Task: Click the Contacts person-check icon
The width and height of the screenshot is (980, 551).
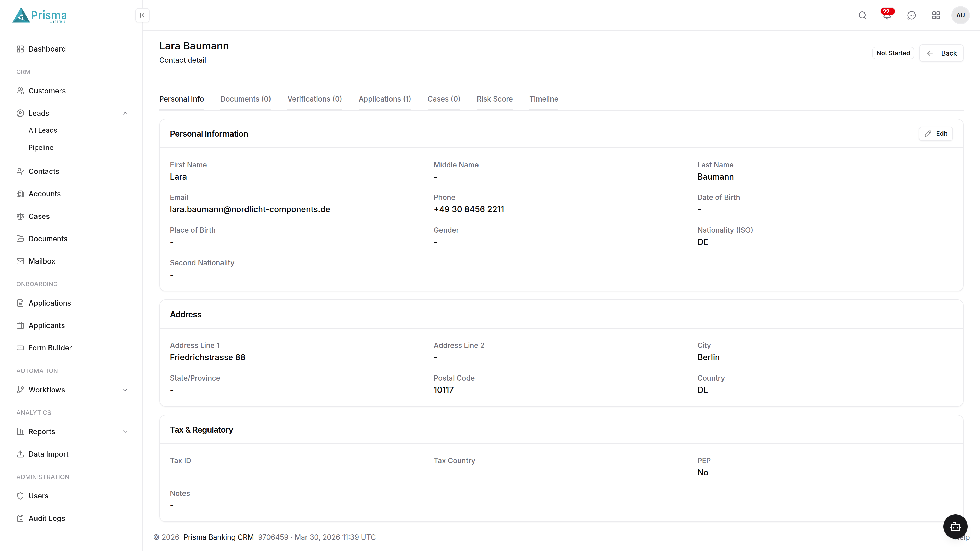Action: [x=20, y=171]
